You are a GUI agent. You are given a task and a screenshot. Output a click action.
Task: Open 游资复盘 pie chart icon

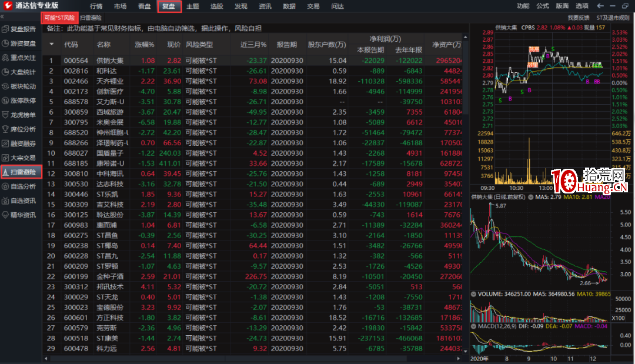5,44
